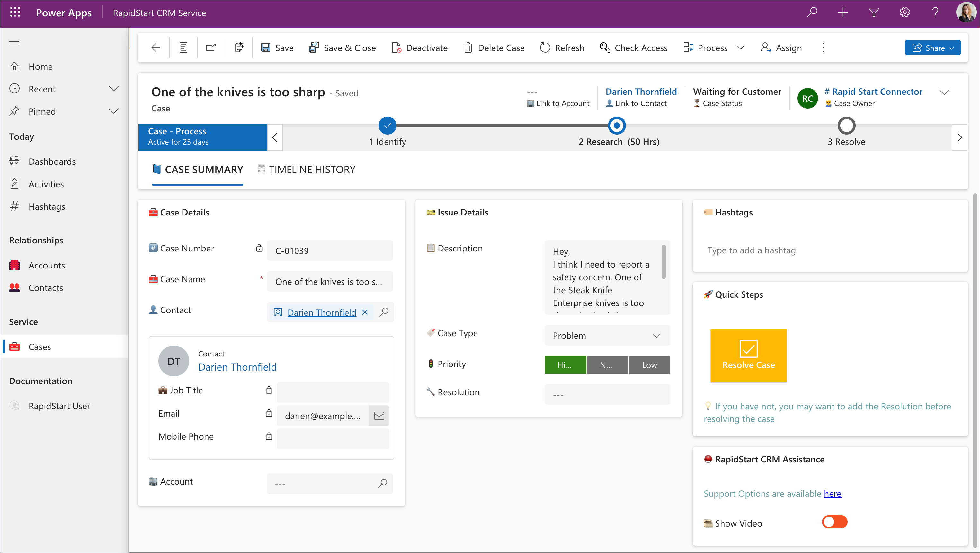The image size is (980, 553).
Task: Toggle the Show Video switch
Action: (834, 522)
